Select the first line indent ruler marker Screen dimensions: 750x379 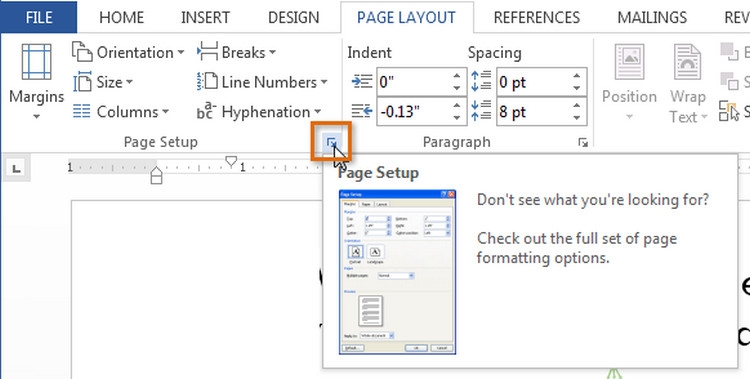231,161
